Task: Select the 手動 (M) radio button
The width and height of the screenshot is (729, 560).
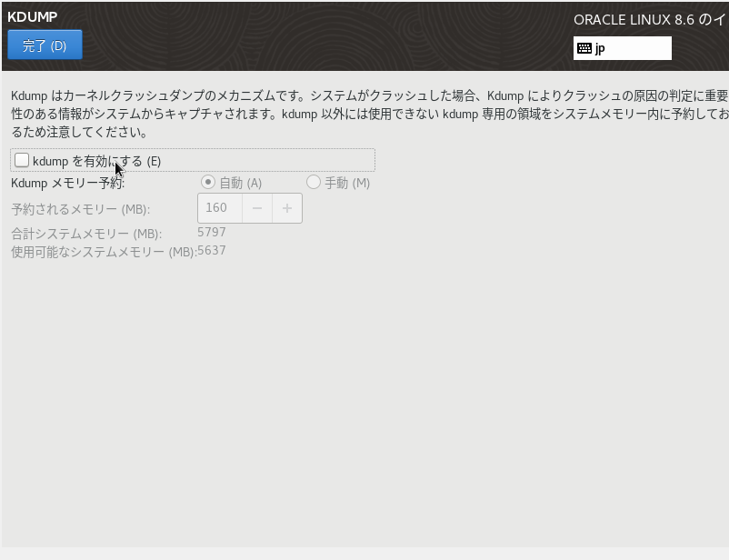Action: tap(314, 182)
